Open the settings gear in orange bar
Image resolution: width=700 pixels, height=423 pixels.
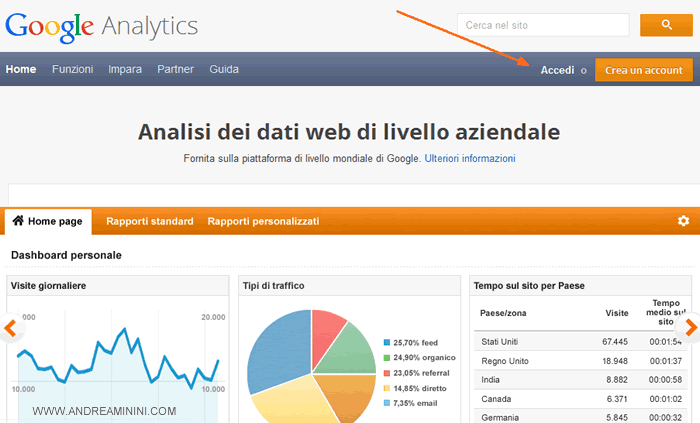click(683, 220)
